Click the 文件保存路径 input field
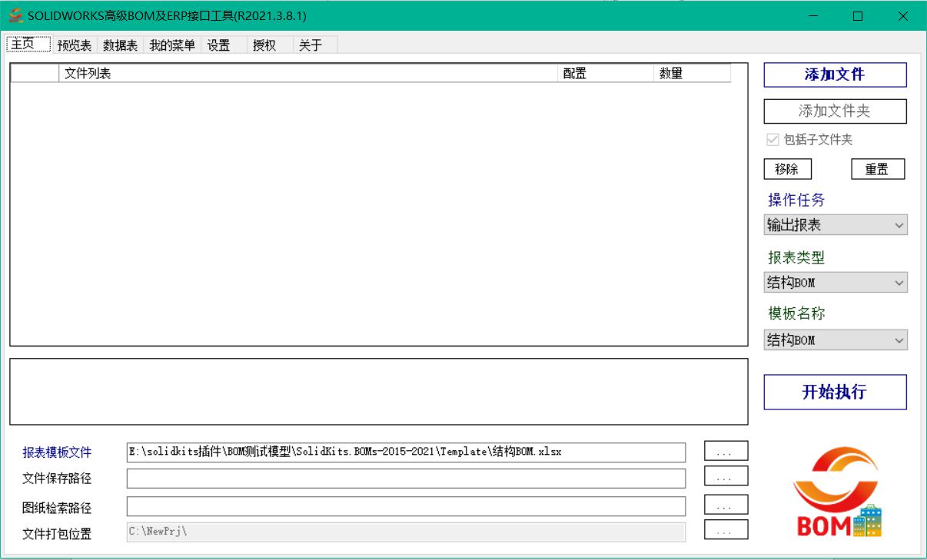 pyautogui.click(x=406, y=479)
